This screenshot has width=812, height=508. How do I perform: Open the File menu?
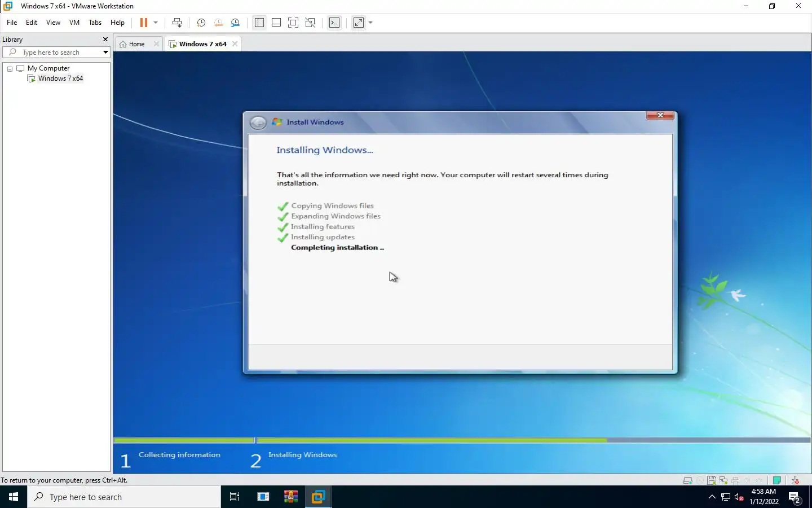pyautogui.click(x=12, y=23)
